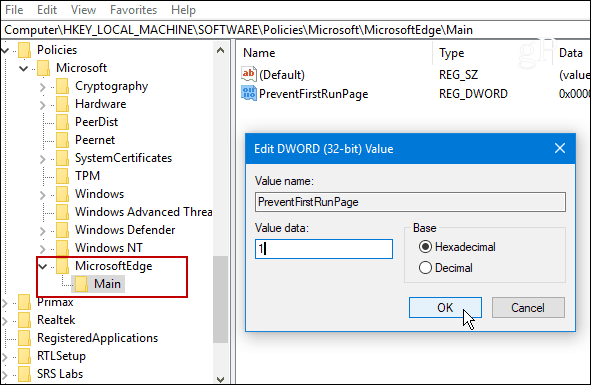Screen dimensions: 591x385
Task: Click the Policies folder icon
Action: tap(24, 50)
